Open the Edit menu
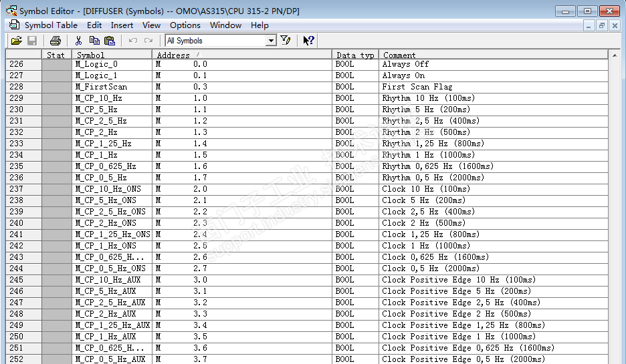Screen dimensions: 626x364 94,25
